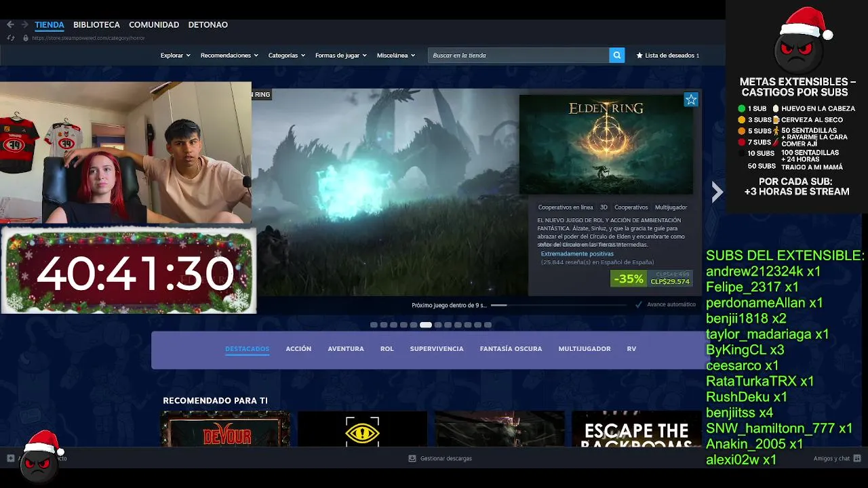868x488 pixels.
Task: Select the FANTASÍA OSCURA tab
Action: (x=511, y=349)
